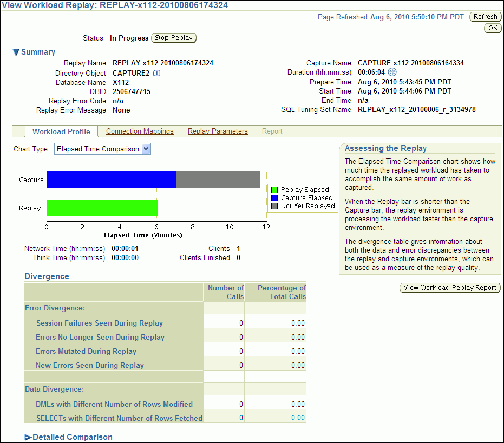Screen dimensions: 504x443
Task: Click the blue Capture bar segment
Action: [111, 180]
